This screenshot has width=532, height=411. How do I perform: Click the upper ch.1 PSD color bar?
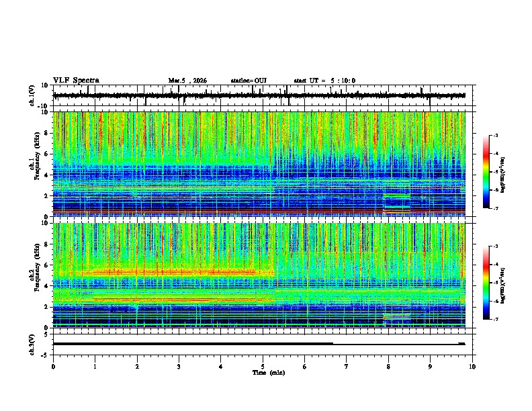point(486,172)
